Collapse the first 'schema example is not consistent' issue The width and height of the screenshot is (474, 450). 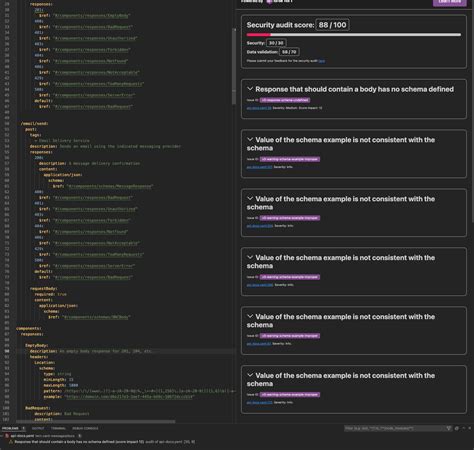coord(250,139)
